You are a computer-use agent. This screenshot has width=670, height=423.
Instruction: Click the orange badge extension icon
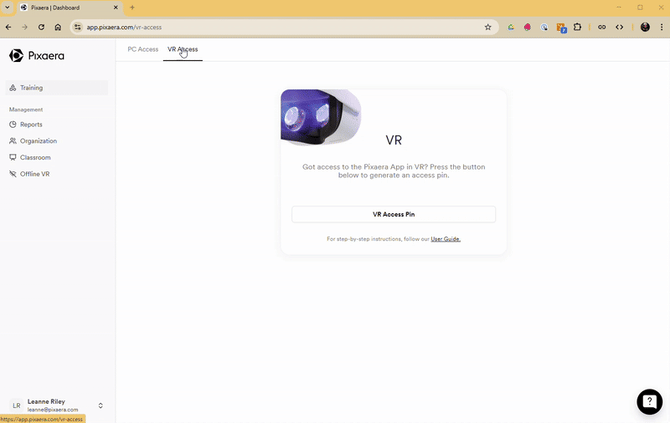561,28
